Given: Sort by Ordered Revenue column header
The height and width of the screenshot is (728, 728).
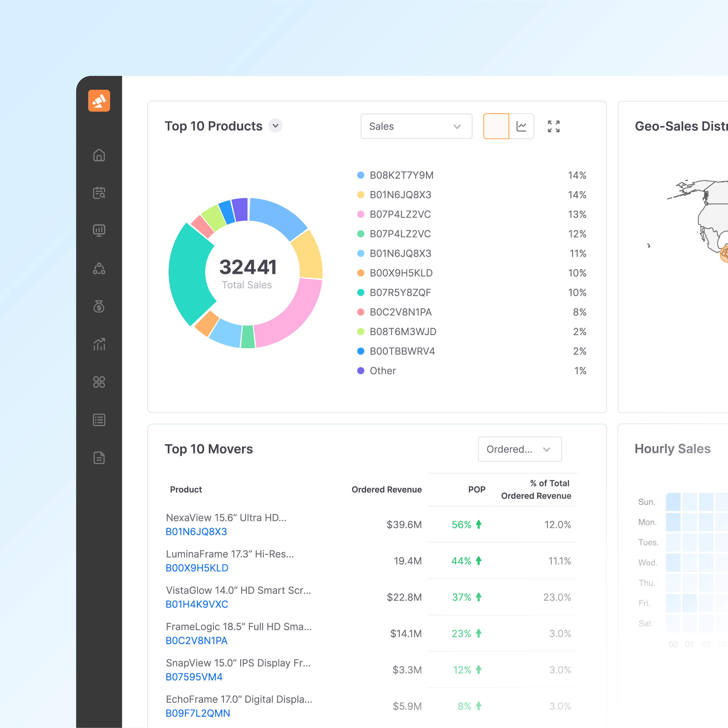Looking at the screenshot, I should (x=386, y=490).
